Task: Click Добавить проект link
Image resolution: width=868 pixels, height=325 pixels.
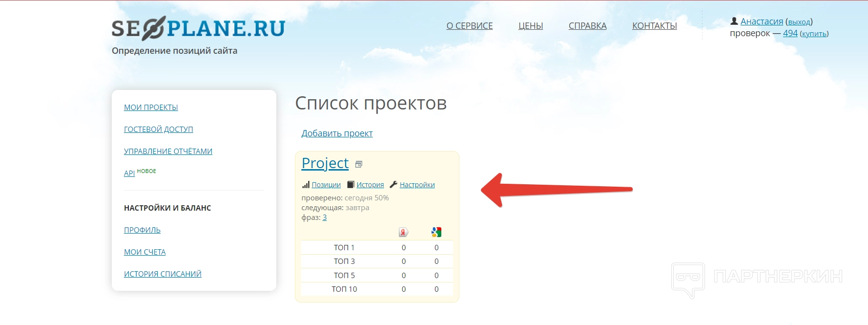Action: click(337, 133)
